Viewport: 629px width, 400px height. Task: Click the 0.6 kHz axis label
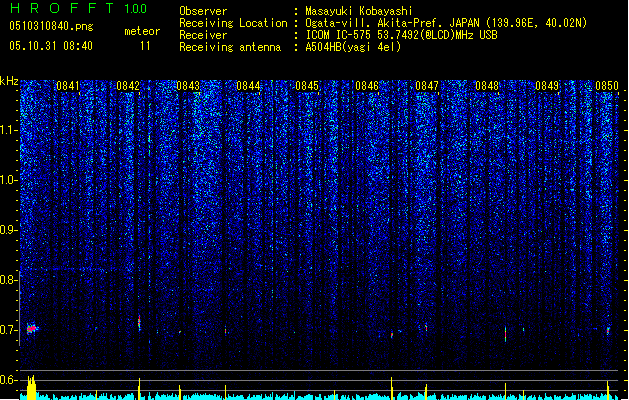8,380
